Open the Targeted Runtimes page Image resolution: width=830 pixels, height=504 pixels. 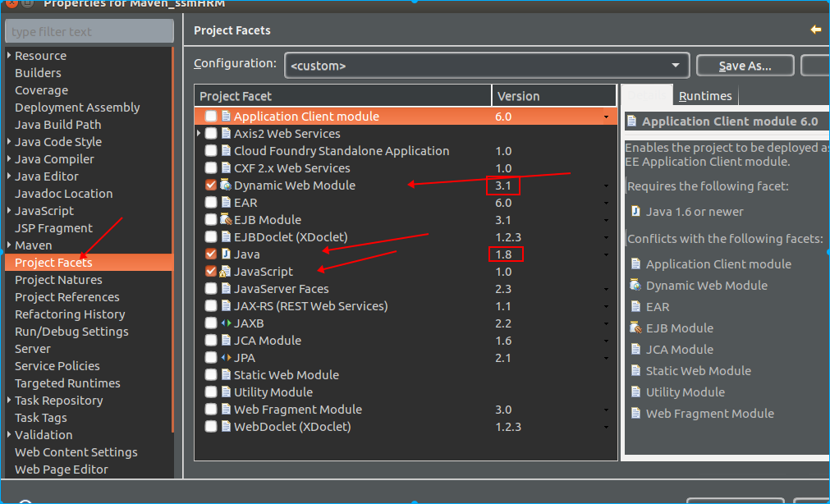[67, 383]
